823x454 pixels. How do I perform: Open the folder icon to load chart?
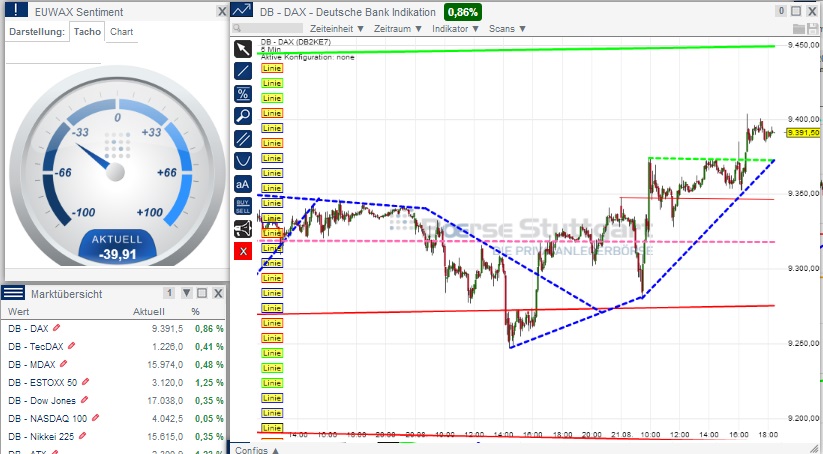799,29
